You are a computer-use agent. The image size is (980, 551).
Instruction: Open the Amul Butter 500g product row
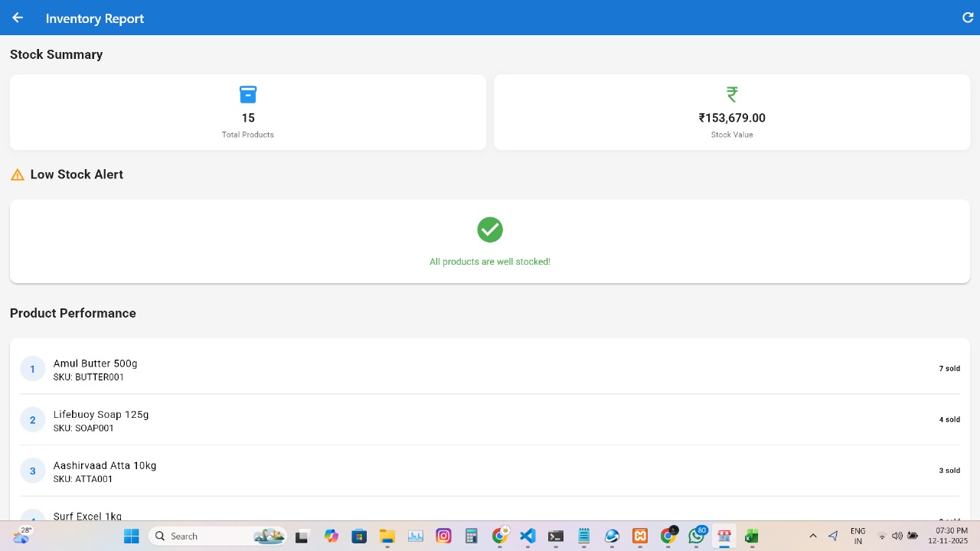tap(490, 369)
